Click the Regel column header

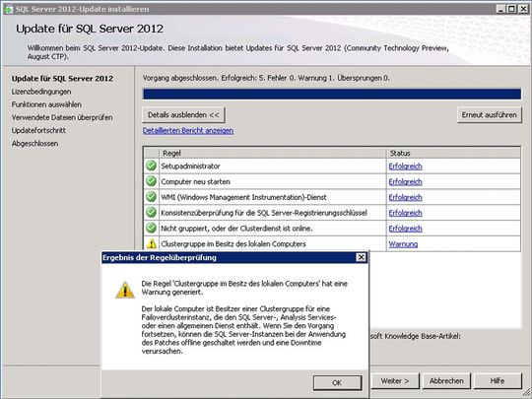click(273, 153)
